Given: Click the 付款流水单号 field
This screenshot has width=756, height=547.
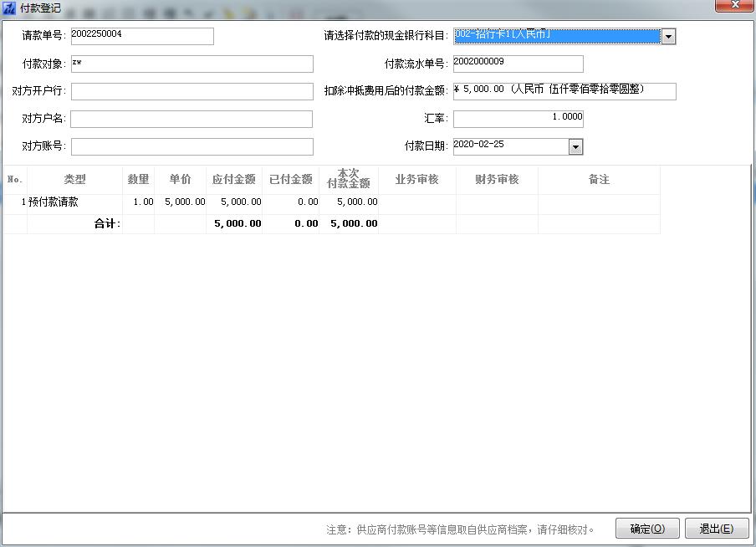Looking at the screenshot, I should click(x=518, y=64).
